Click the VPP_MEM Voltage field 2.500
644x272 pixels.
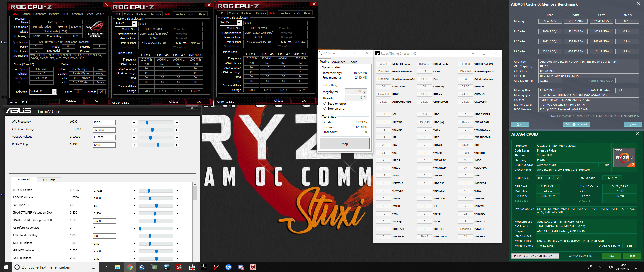(x=104, y=251)
